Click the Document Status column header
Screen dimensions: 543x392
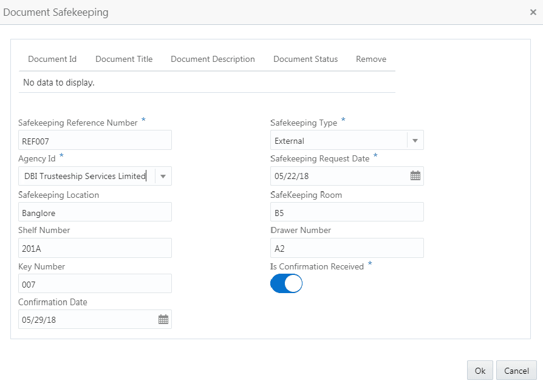[306, 59]
